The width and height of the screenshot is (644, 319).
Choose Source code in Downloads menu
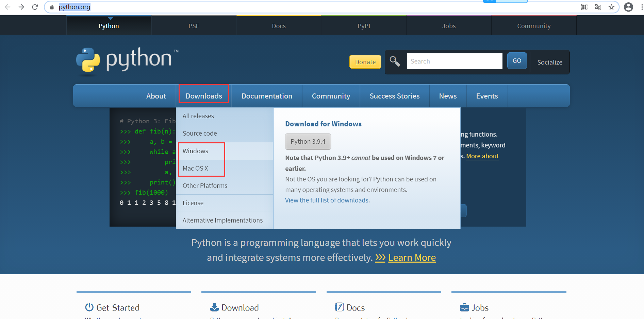point(225,134)
